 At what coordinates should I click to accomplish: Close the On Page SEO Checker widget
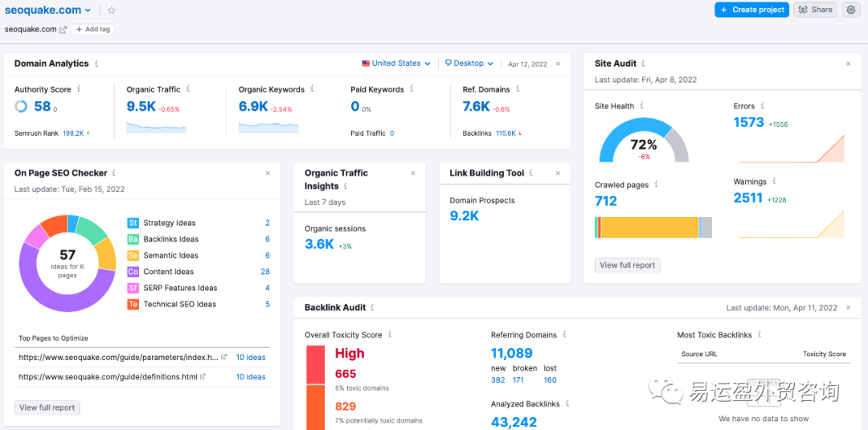tap(268, 173)
